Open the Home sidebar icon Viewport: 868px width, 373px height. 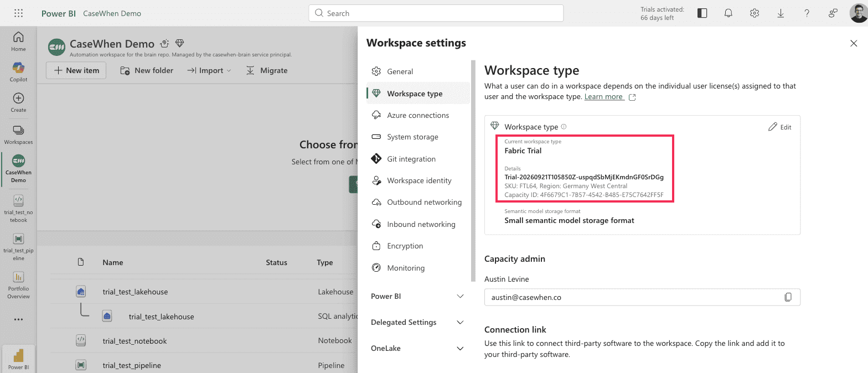[x=18, y=42]
